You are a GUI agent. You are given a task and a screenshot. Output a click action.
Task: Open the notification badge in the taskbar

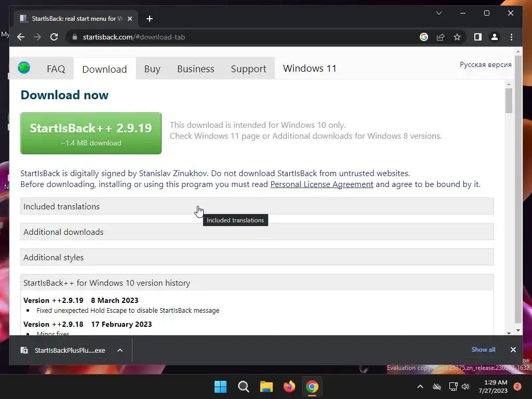[517, 387]
